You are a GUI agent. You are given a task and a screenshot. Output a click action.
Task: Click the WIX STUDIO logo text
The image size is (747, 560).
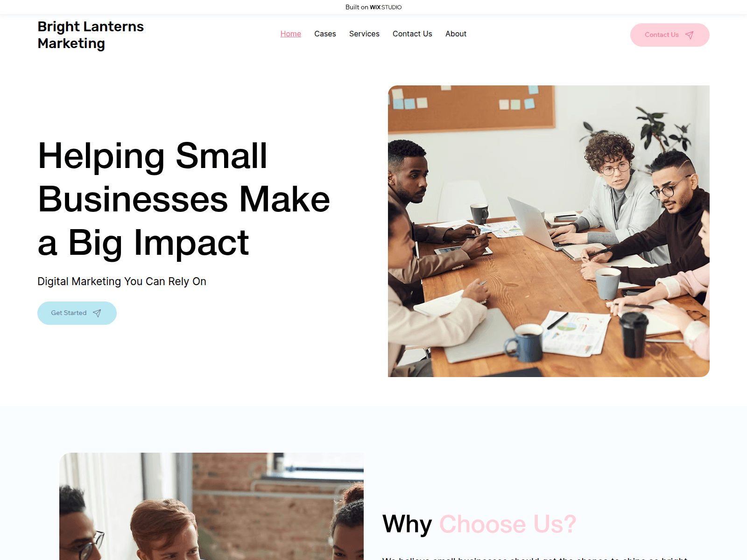click(386, 7)
